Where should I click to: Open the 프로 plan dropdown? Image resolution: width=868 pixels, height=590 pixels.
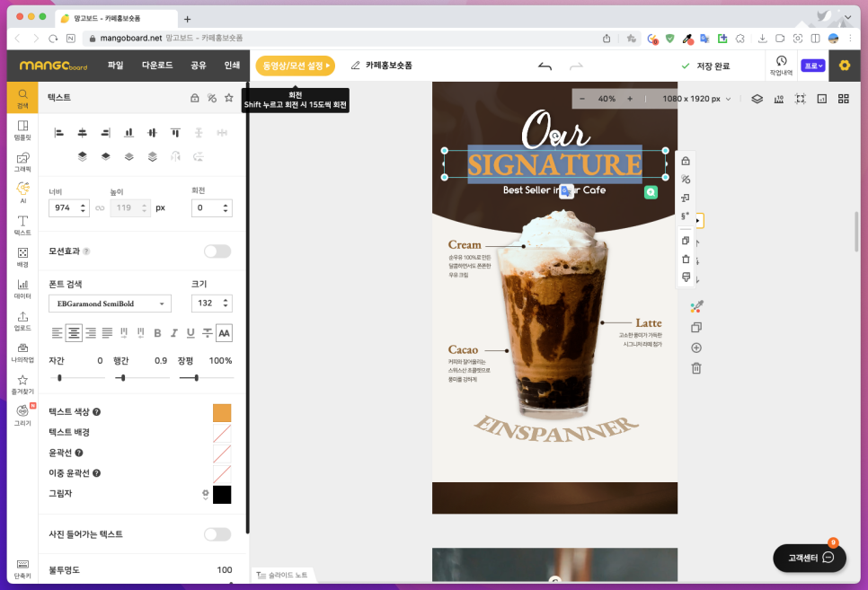(x=812, y=66)
